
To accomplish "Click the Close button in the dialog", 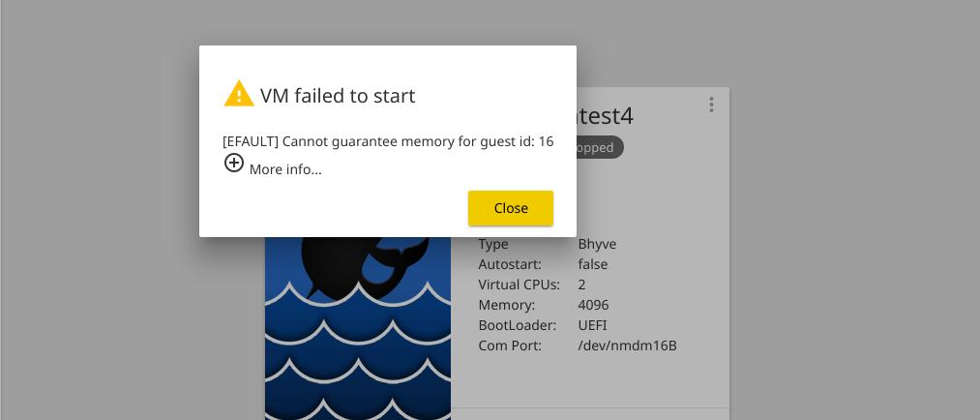I will tap(510, 208).
